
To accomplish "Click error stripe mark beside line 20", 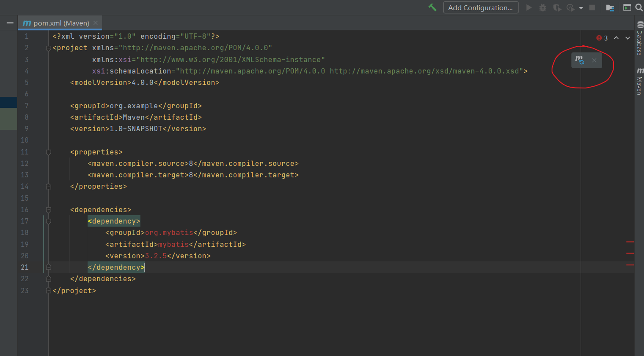I will coord(630,253).
